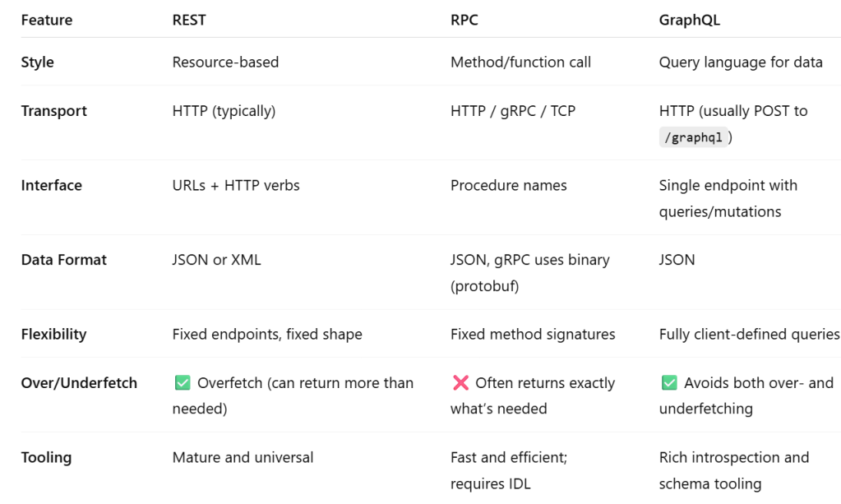841x504 pixels.
Task: Click the Fully client-defined queries cell
Action: coord(749,335)
